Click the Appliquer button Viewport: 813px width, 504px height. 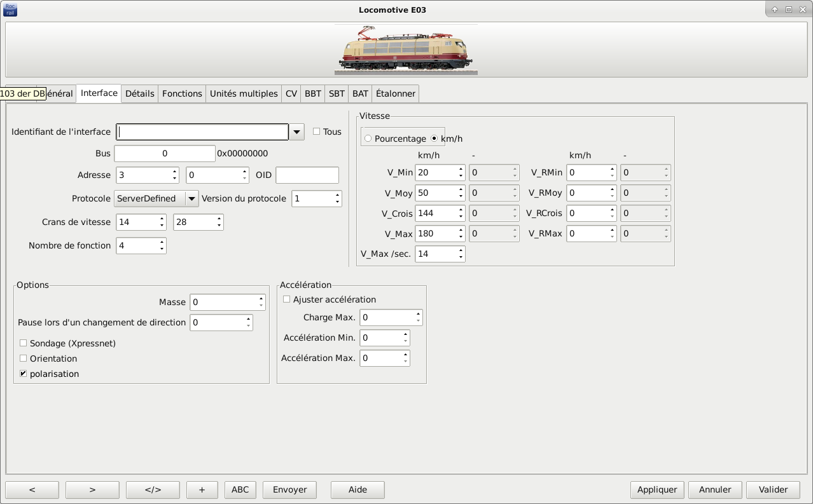[x=657, y=489]
